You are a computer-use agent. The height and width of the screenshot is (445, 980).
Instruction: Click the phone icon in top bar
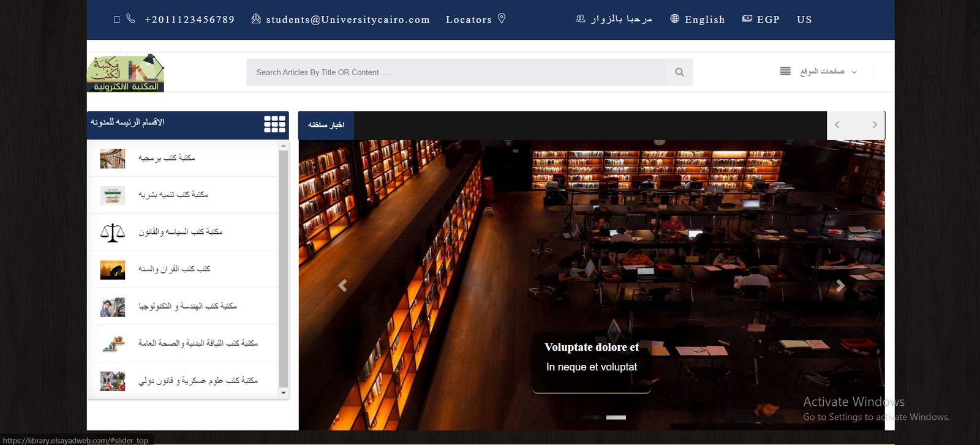(x=130, y=19)
